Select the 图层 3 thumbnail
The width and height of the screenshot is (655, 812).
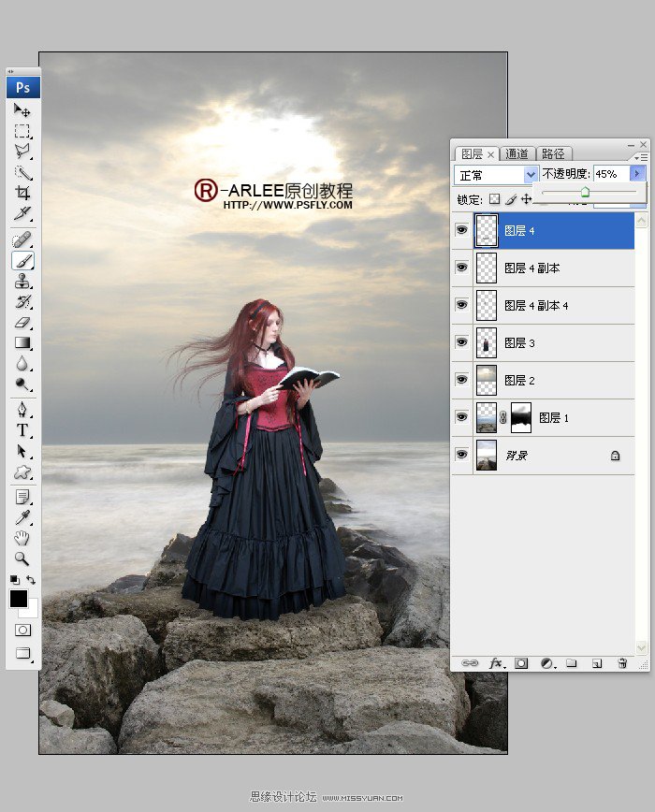pyautogui.click(x=486, y=342)
